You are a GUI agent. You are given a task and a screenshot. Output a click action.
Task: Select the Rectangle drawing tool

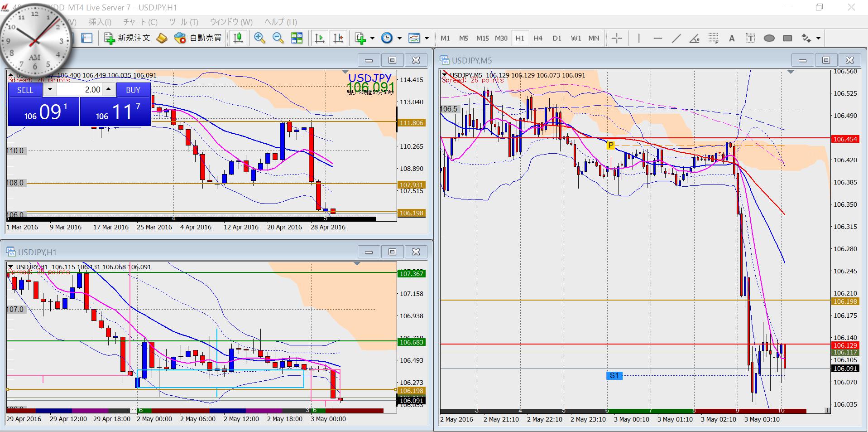click(787, 38)
